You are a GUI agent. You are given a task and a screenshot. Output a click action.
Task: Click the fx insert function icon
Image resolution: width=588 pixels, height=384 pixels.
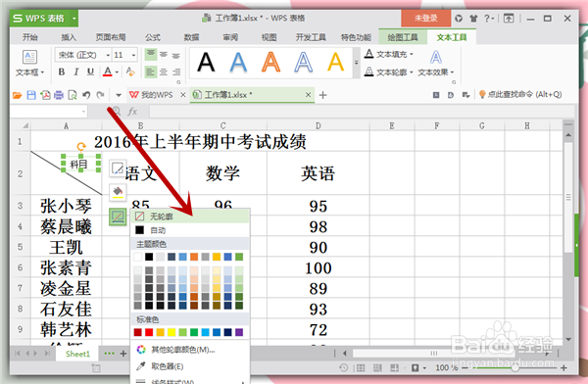pos(132,112)
